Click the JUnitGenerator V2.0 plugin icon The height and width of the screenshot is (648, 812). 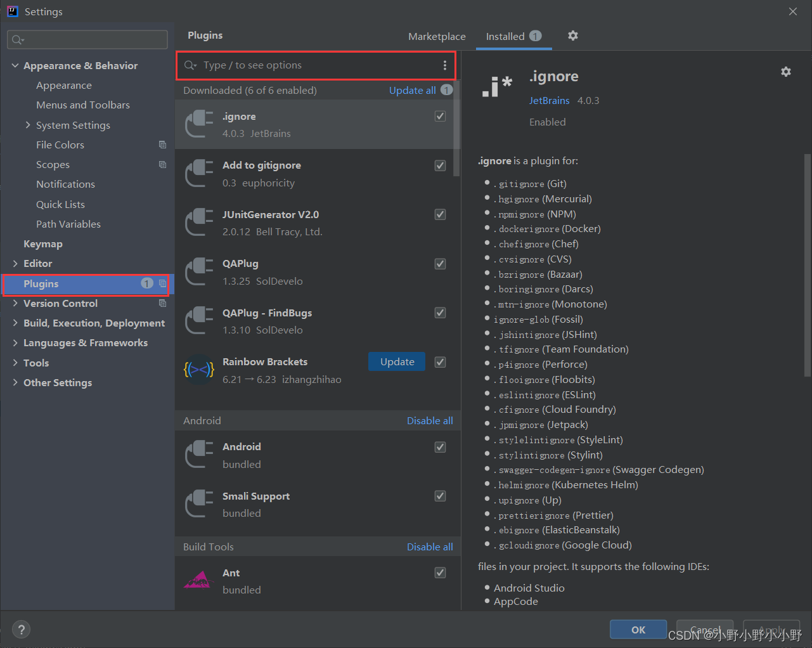[199, 222]
